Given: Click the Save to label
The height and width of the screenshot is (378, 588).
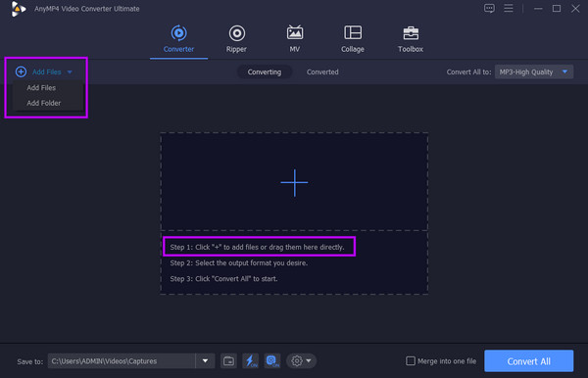Looking at the screenshot, I should pos(30,361).
